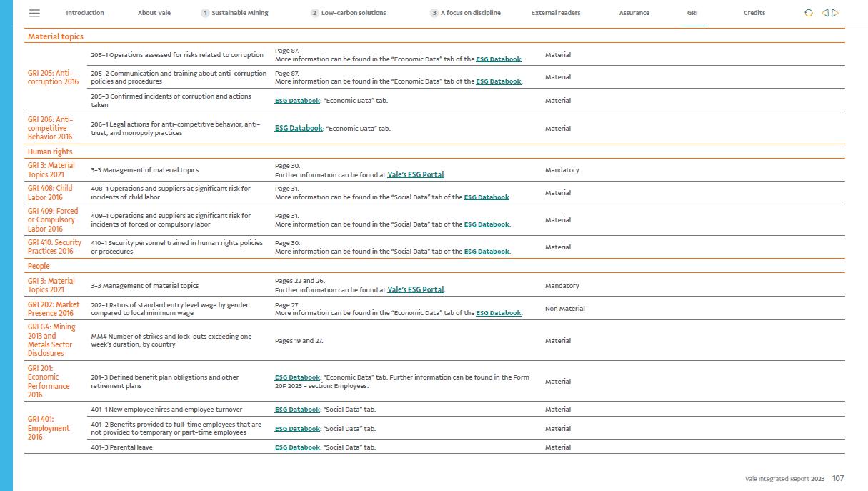Open the Introduction section

pyautogui.click(x=85, y=13)
